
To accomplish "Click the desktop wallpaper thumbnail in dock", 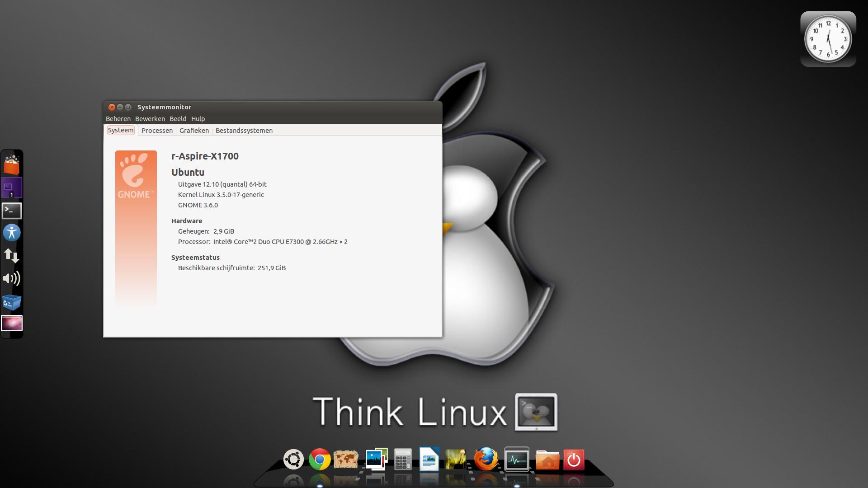I will [12, 323].
